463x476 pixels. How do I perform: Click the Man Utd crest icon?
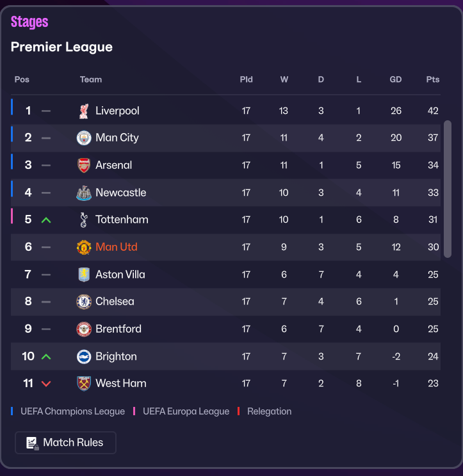[x=84, y=247]
